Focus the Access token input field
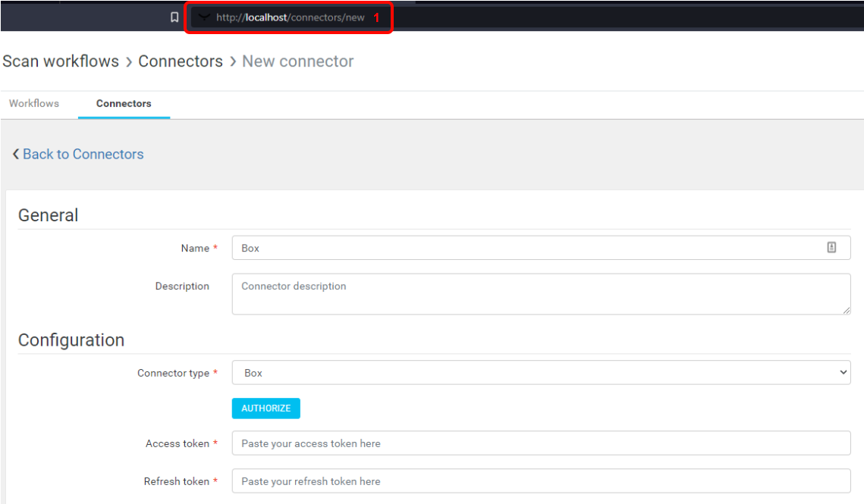Viewport: 864px width, 504px height. [x=541, y=443]
